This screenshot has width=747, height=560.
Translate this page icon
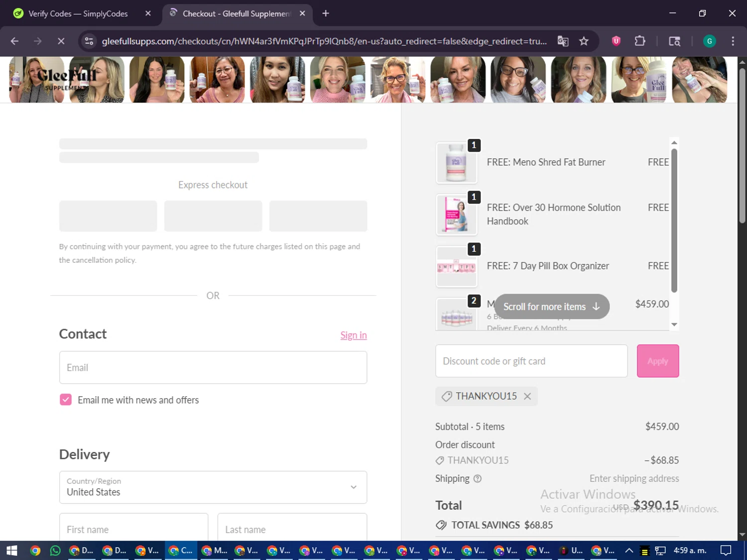click(x=563, y=41)
